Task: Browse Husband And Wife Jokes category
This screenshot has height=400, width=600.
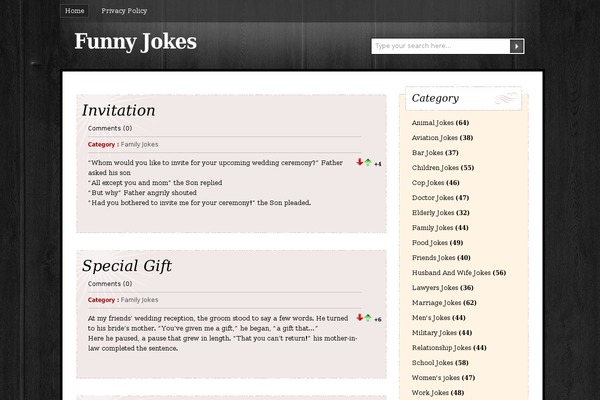Action: pos(451,273)
